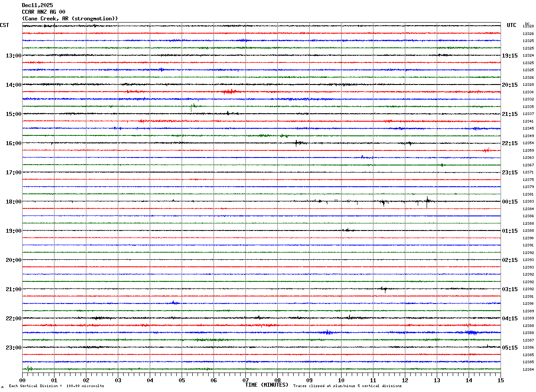Click the DC offset value 12345

[x=528, y=129]
